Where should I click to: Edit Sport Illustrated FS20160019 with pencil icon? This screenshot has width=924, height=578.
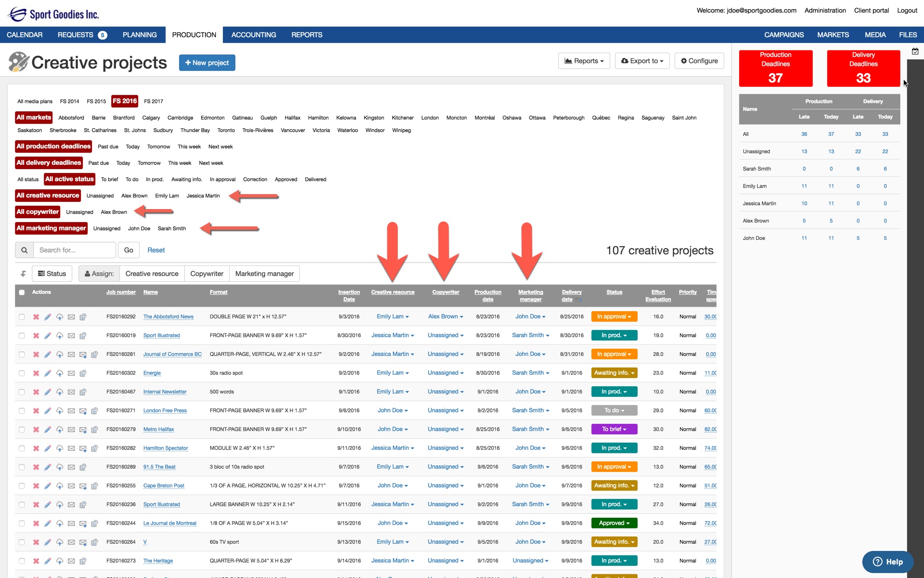point(48,336)
